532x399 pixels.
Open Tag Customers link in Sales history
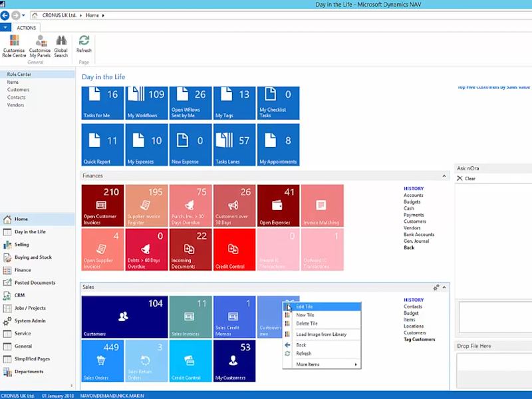(420, 339)
